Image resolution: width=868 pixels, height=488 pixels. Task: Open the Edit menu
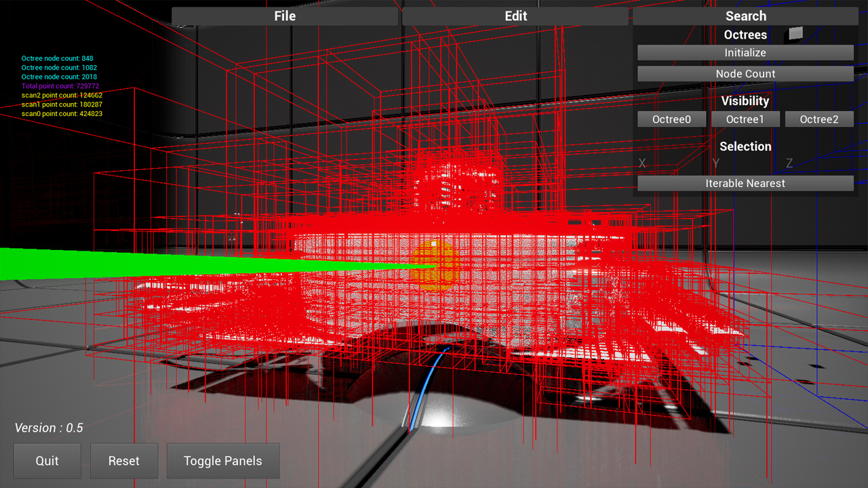tap(515, 16)
